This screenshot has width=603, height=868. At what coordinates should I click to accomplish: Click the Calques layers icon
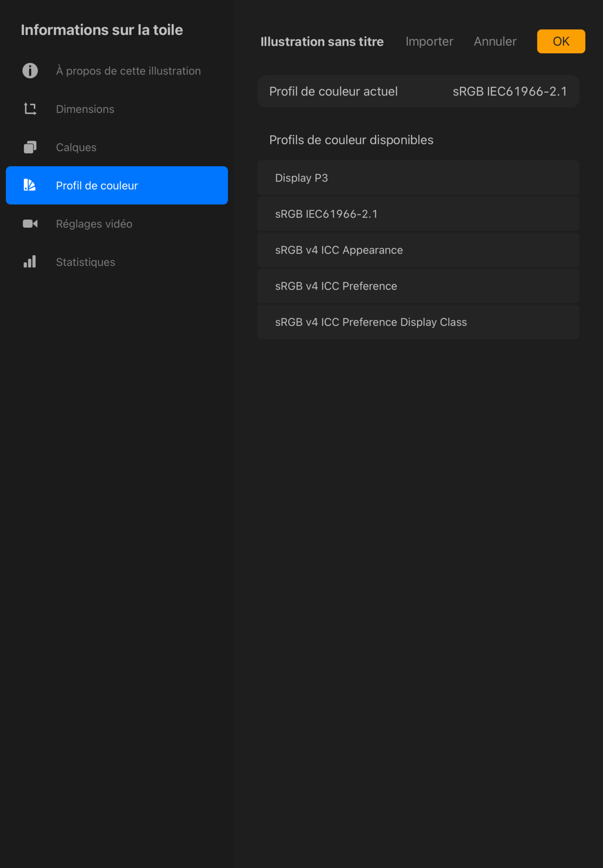[x=30, y=147]
